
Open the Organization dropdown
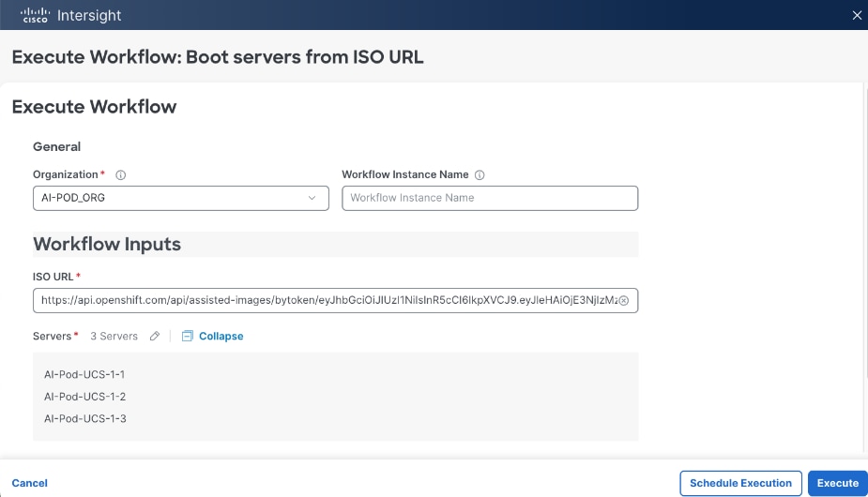coord(180,198)
